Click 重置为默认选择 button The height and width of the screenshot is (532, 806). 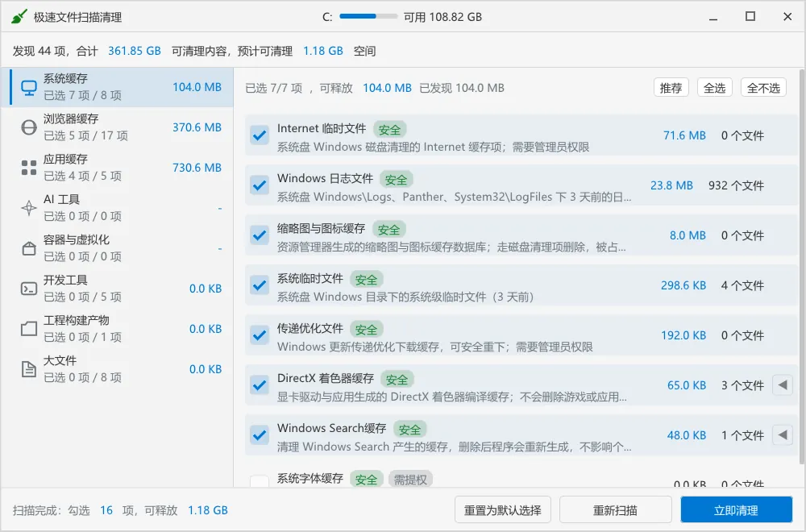point(503,510)
